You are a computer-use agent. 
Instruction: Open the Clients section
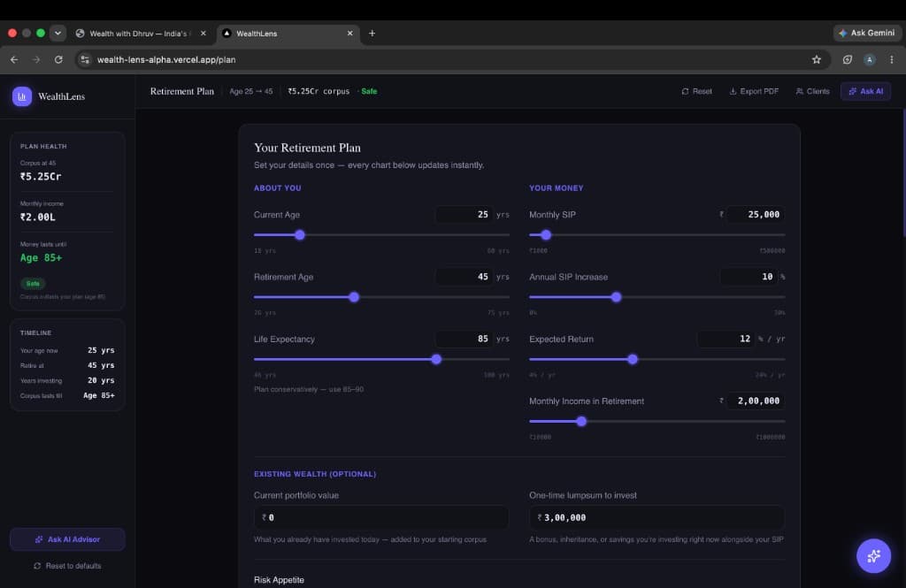[812, 91]
